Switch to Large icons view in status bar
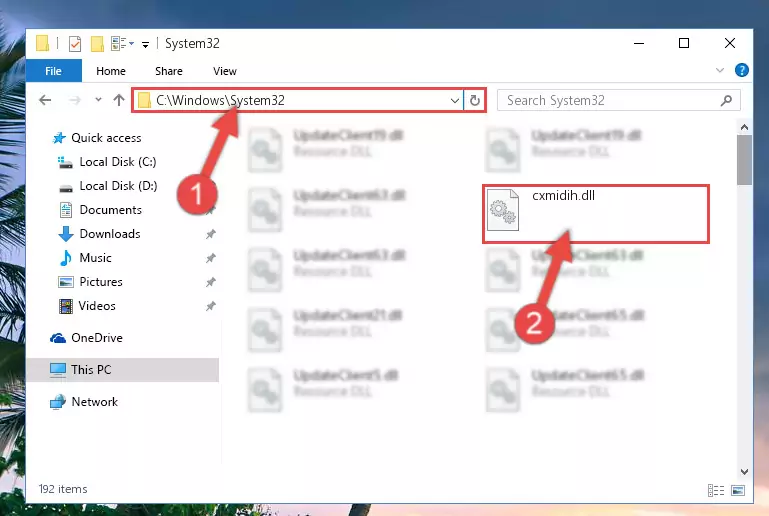Viewport: 769px width, 516px height. tap(738, 490)
